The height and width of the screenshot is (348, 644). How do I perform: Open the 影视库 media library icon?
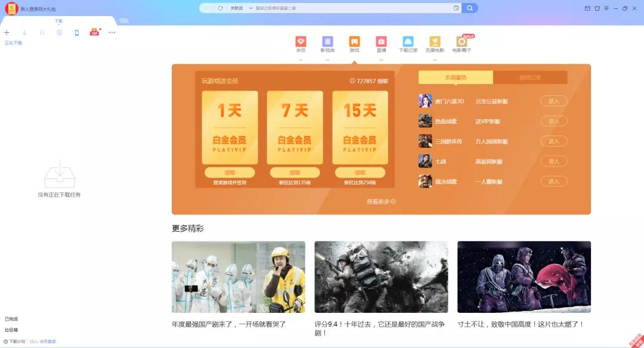click(327, 42)
